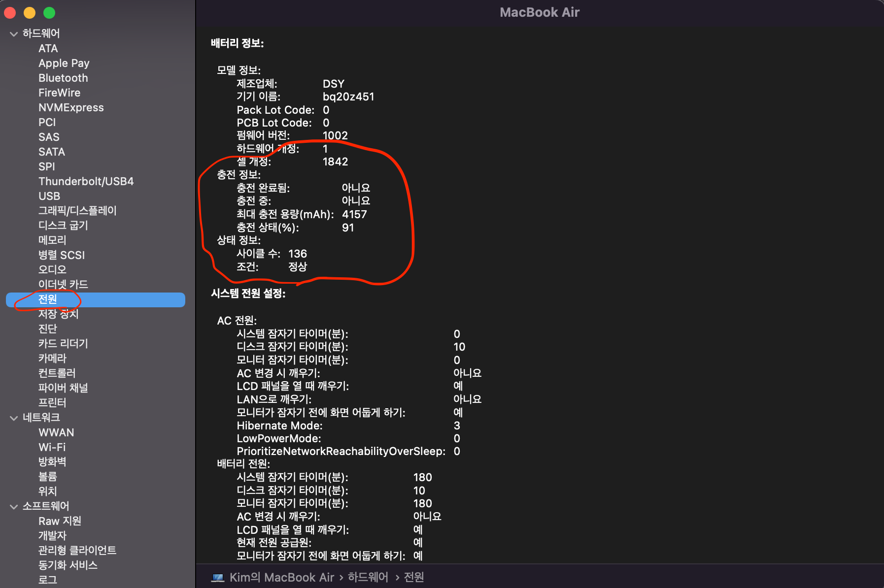This screenshot has height=588, width=884.
Task: Click the 소프트웨어 category label in the sidebar
Action: [46, 506]
